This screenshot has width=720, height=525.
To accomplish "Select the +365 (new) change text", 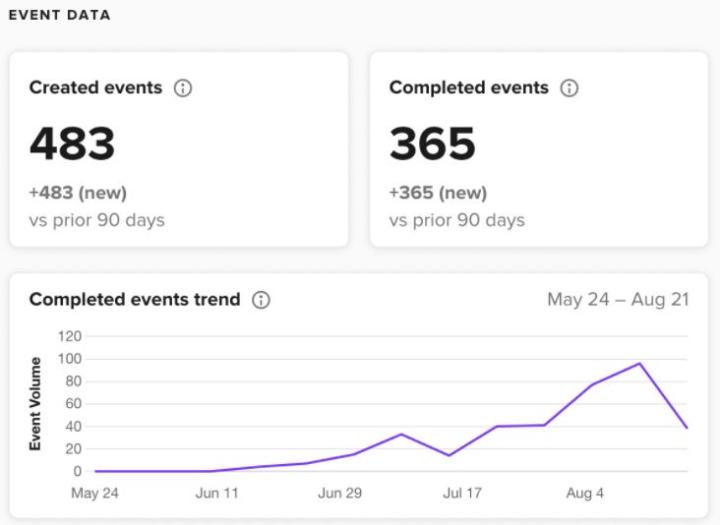I will (x=438, y=193).
